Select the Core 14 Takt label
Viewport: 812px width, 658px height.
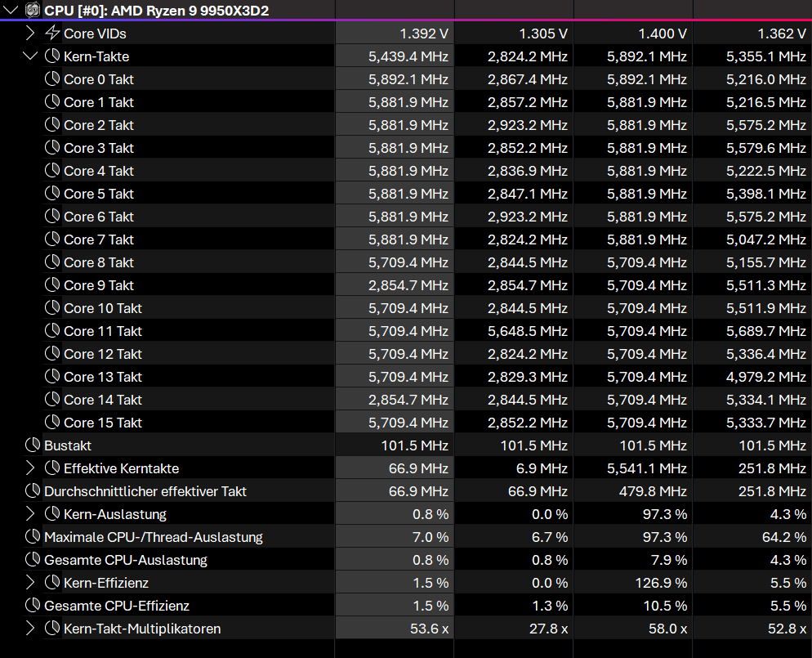pyautogui.click(x=103, y=400)
